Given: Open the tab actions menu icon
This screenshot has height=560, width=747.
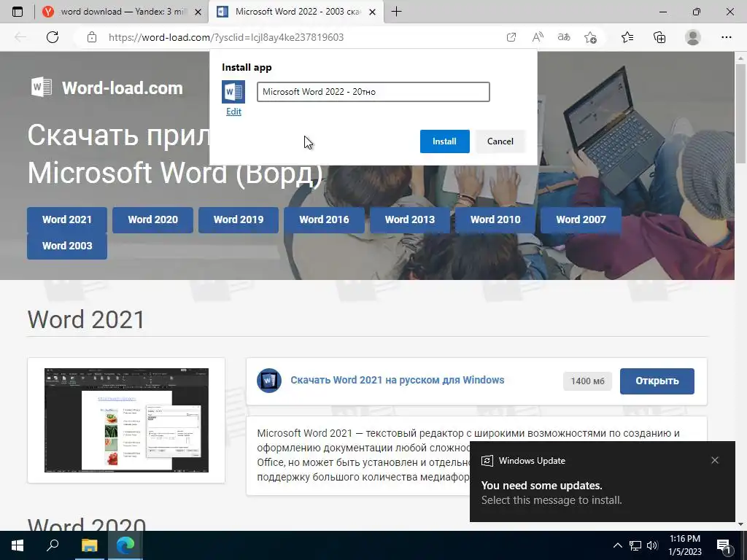Looking at the screenshot, I should (x=18, y=12).
